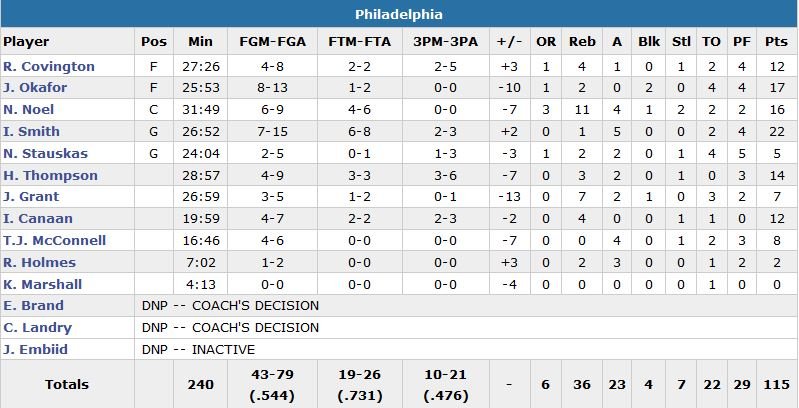Viewport: 799px width, 408px height.
Task: Select T.J. McConnell player link
Action: (55, 241)
